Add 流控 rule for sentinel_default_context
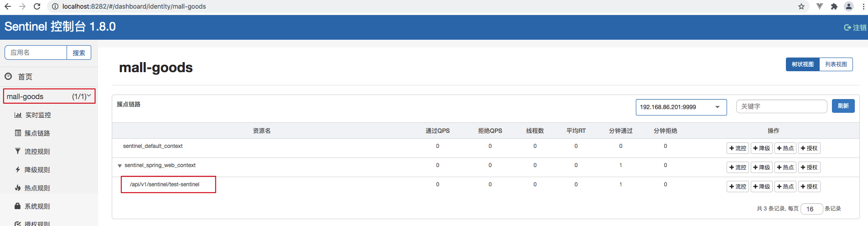868x226 pixels. pos(738,148)
